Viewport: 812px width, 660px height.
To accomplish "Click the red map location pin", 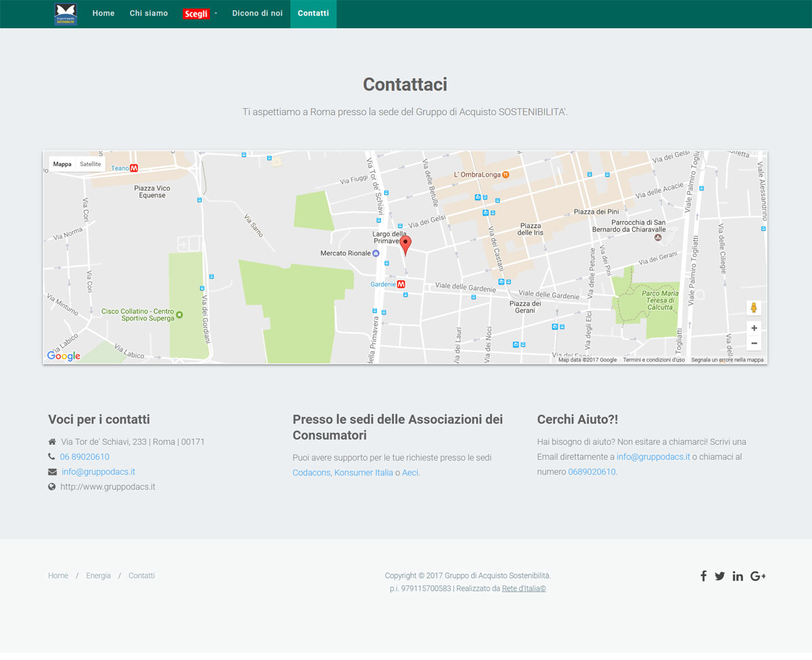I will [x=405, y=244].
